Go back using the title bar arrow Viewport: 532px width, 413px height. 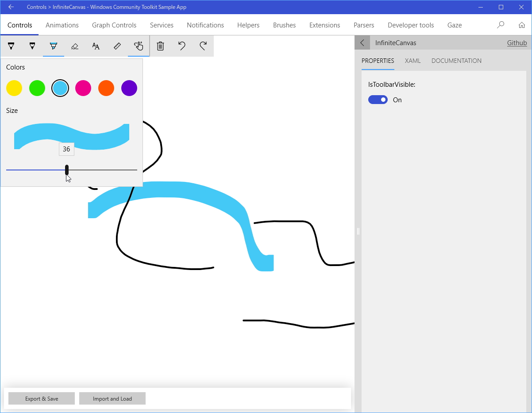click(x=11, y=7)
